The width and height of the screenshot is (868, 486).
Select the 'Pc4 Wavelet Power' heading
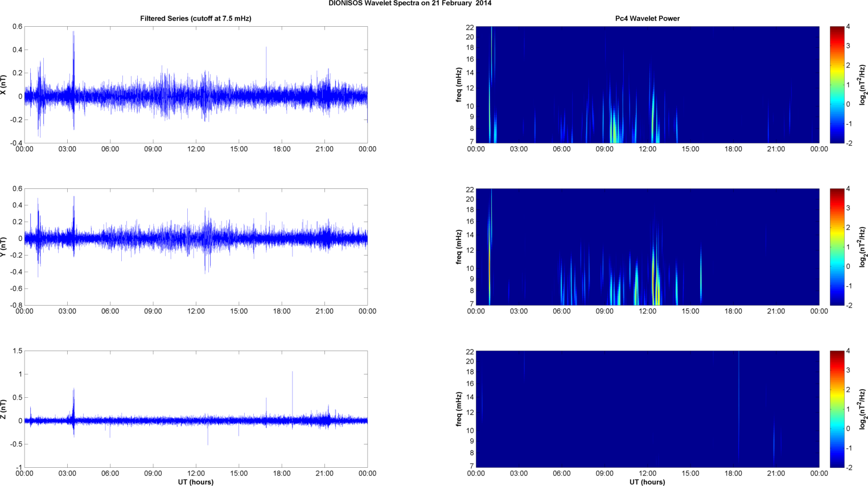[647, 18]
